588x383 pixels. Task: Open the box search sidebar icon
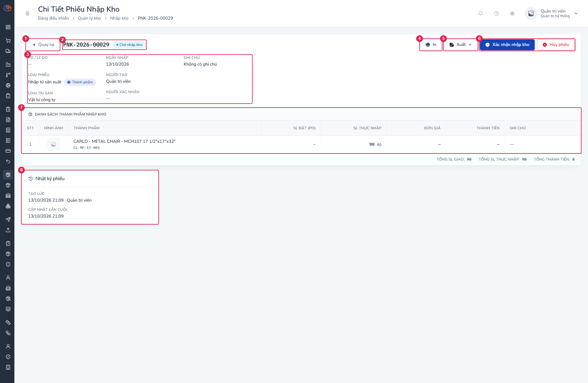8,299
